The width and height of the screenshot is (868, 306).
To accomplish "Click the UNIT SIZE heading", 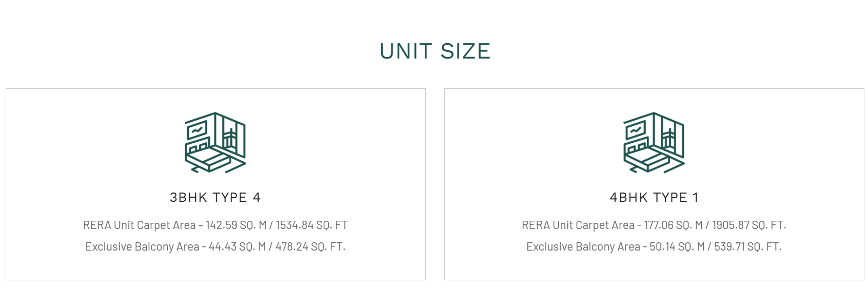I will [435, 51].
